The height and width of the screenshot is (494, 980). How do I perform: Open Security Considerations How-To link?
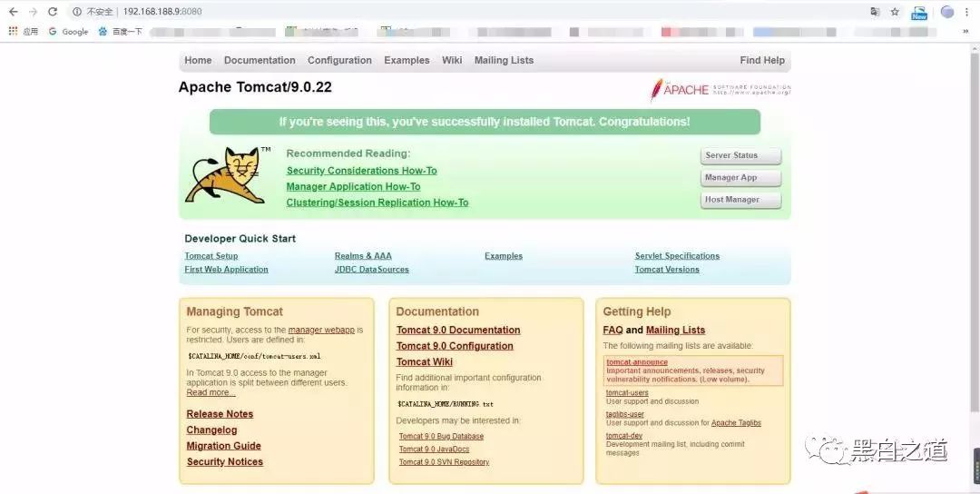coord(362,171)
